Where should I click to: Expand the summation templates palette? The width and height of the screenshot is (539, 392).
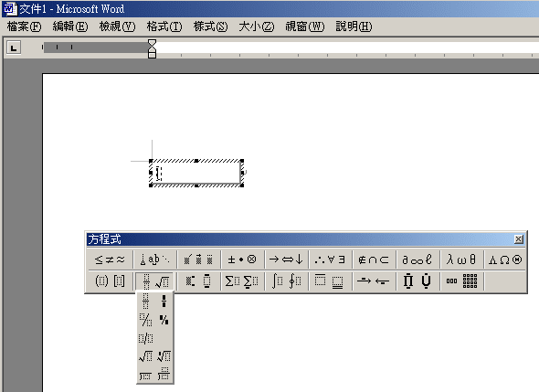point(242,281)
